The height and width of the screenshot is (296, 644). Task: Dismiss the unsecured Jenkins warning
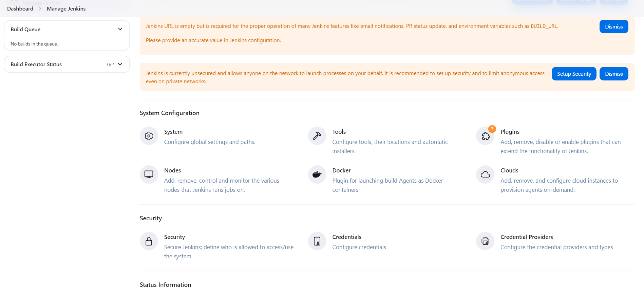point(614,74)
